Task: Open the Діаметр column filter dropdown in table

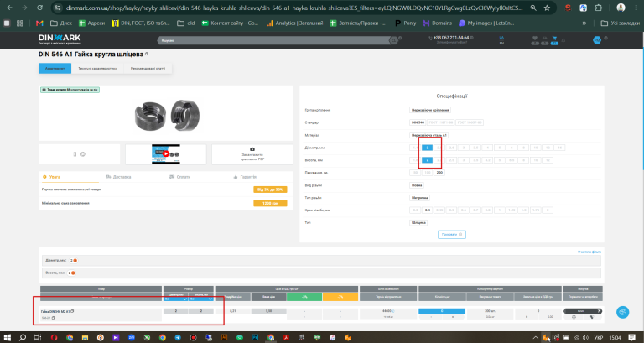Action: click(176, 299)
